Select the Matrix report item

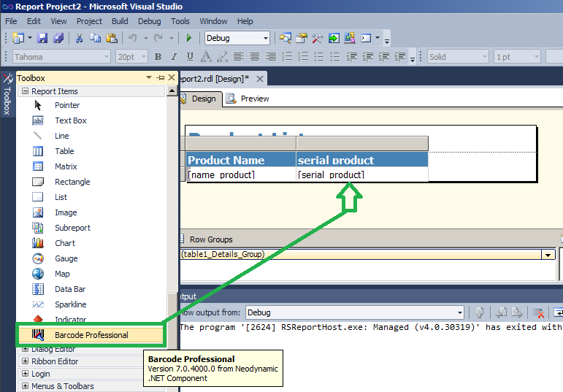(66, 166)
